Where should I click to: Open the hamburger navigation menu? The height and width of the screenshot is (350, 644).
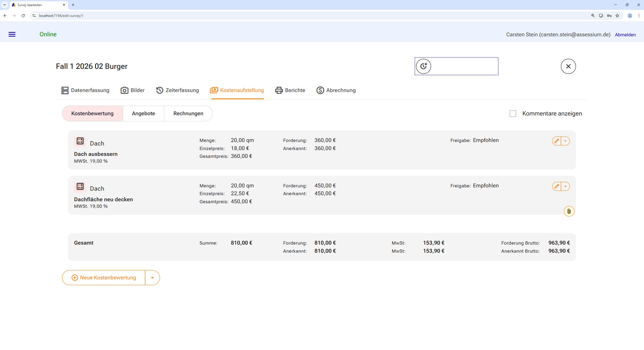[x=12, y=34]
